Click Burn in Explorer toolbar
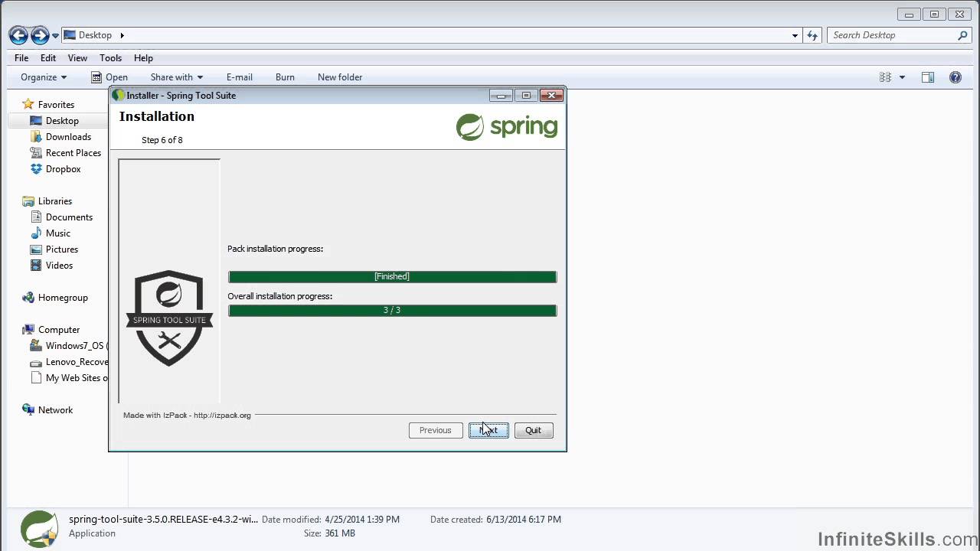980x551 pixels. tap(285, 77)
